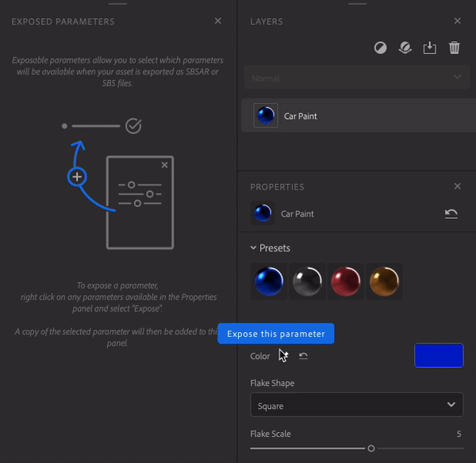Open the blue Color swatch picker
This screenshot has height=463, width=476.
[x=439, y=355]
